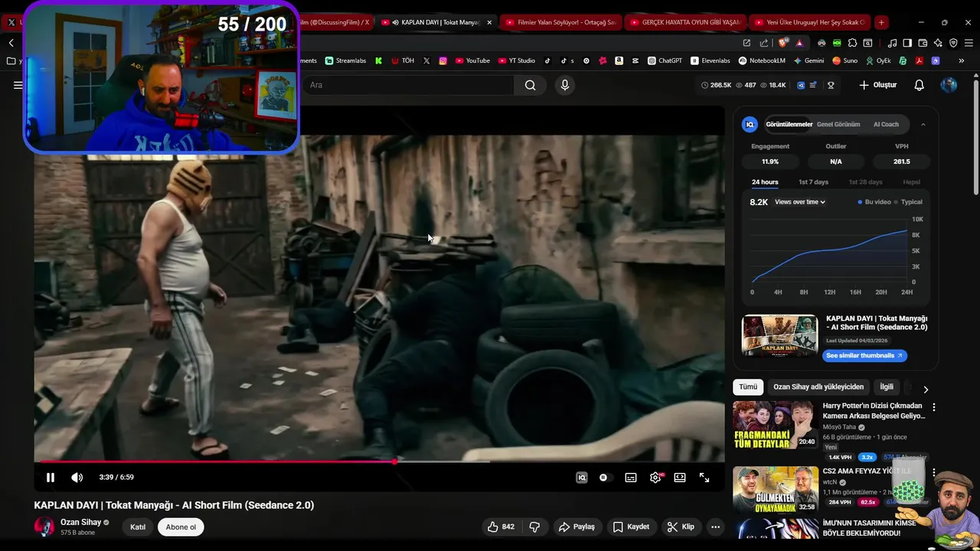Switch to Görüntülenmeler tab in vidIQ panel

[789, 124]
